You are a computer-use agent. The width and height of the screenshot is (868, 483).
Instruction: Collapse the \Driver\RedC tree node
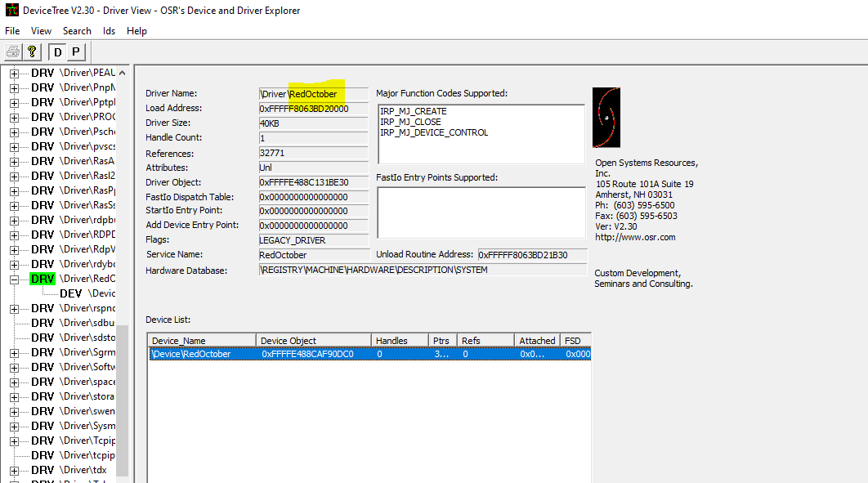(15, 280)
